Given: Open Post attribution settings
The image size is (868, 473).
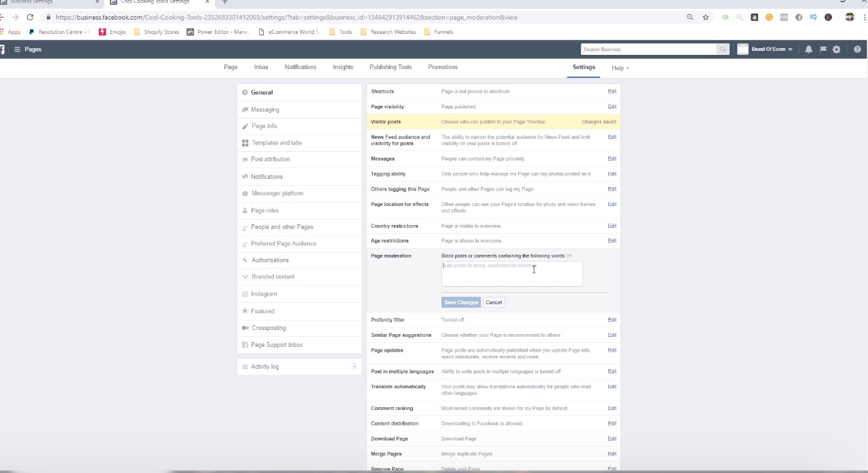Looking at the screenshot, I should (299, 159).
